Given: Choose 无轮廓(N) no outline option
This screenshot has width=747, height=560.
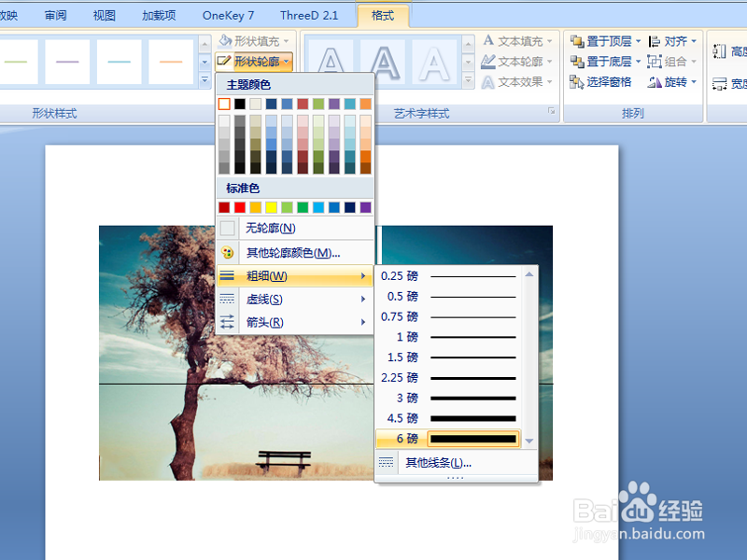Looking at the screenshot, I should point(295,228).
